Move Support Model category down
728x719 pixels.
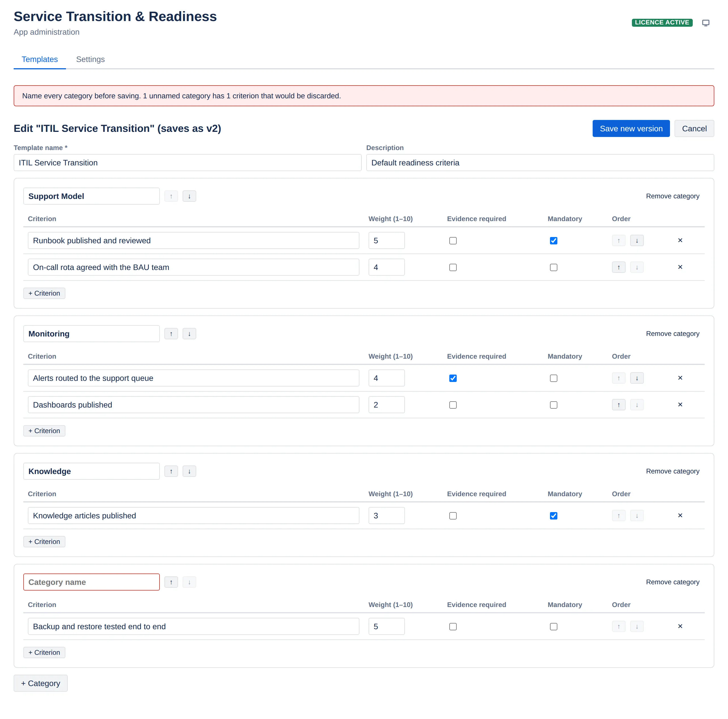pyautogui.click(x=189, y=196)
